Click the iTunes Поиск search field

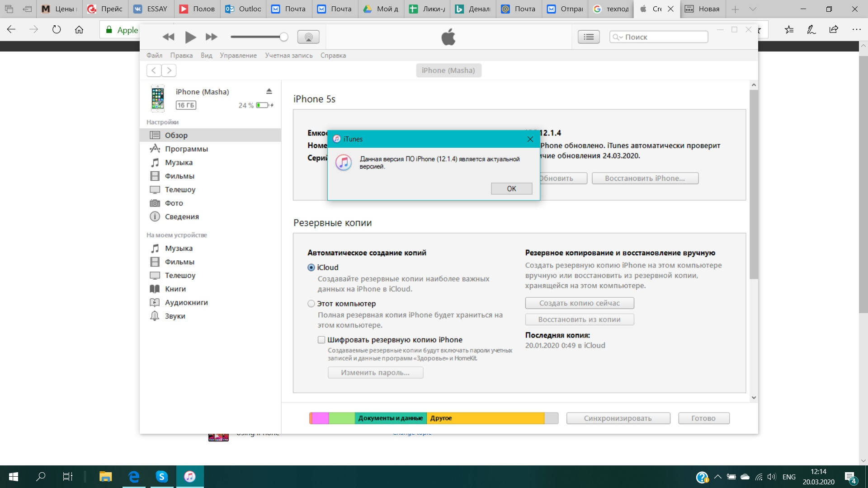pyautogui.click(x=659, y=37)
